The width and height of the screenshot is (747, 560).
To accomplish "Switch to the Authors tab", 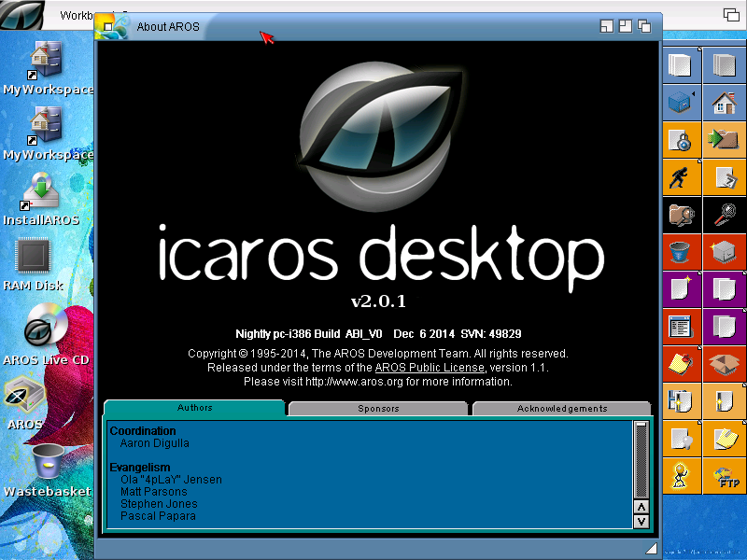I will (194, 408).
